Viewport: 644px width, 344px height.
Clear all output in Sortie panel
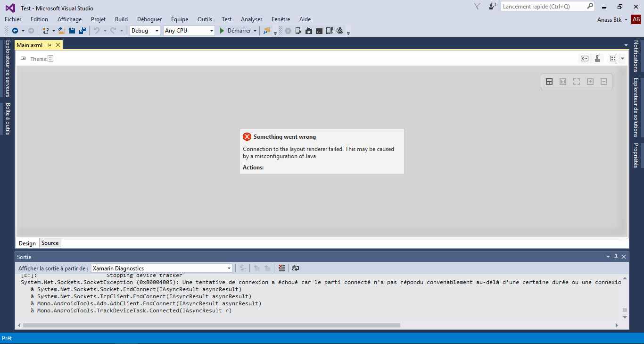[x=281, y=268]
